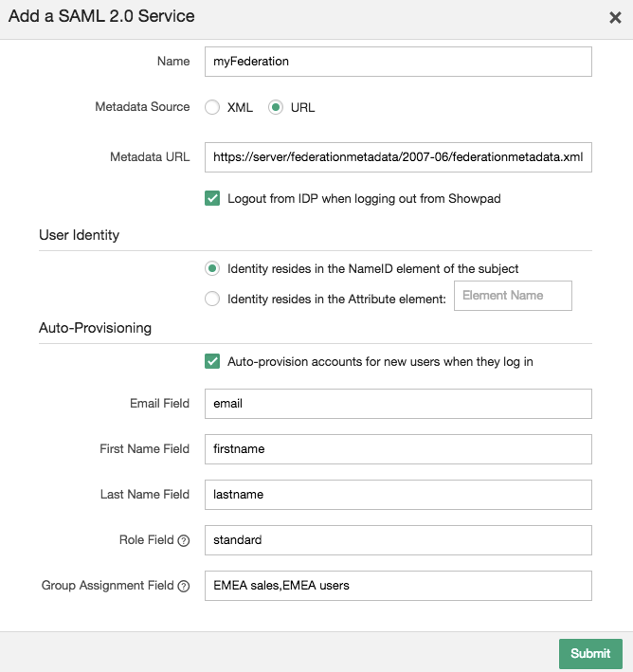Click the Element Name text box
Image resolution: width=633 pixels, height=672 pixels.
pos(513,296)
